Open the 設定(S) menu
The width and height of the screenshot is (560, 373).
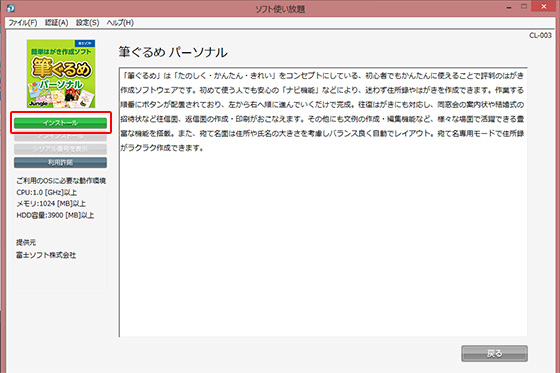point(88,23)
